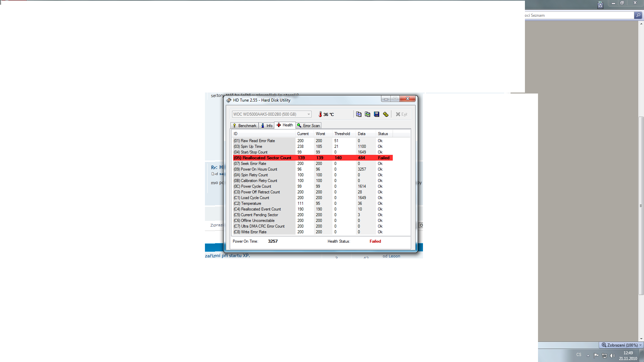Viewport: 644px width, 362px height.
Task: Click the Threshold column header
Action: click(342, 134)
